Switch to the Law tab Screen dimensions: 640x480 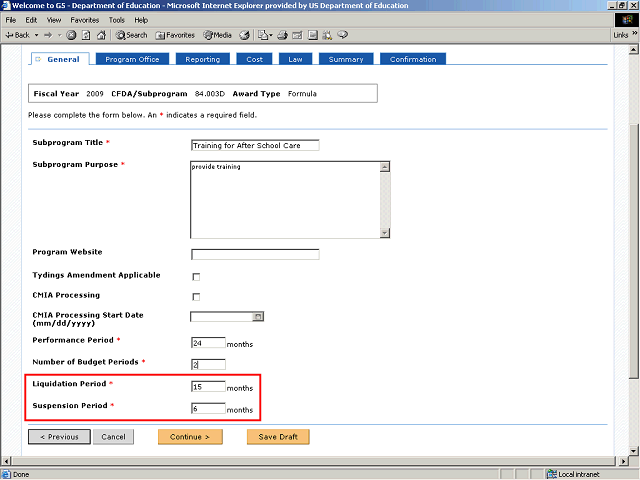(x=295, y=59)
